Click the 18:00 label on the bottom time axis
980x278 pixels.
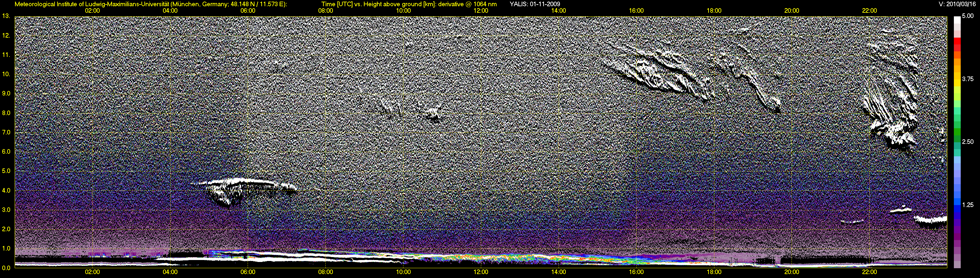pos(714,272)
